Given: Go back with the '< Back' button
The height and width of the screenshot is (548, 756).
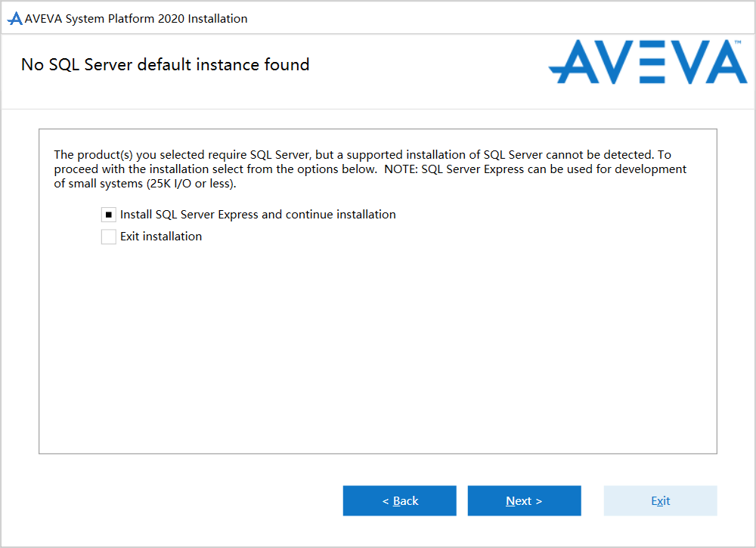Looking at the screenshot, I should click(399, 500).
